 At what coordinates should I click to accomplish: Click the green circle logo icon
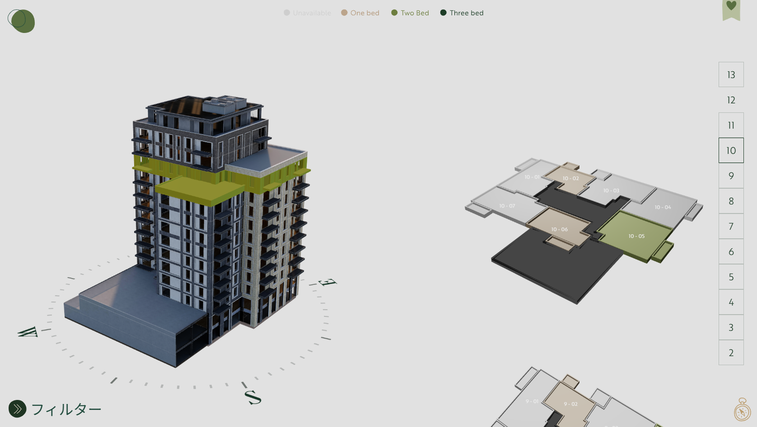(21, 21)
